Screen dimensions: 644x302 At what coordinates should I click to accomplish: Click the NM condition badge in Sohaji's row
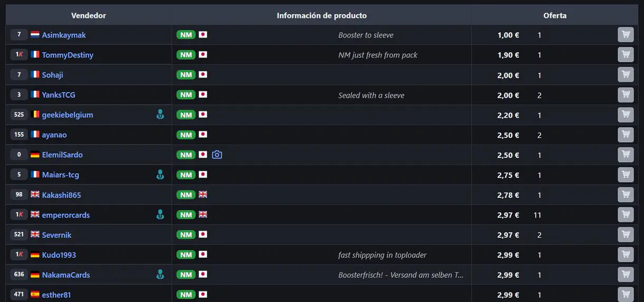pyautogui.click(x=186, y=75)
